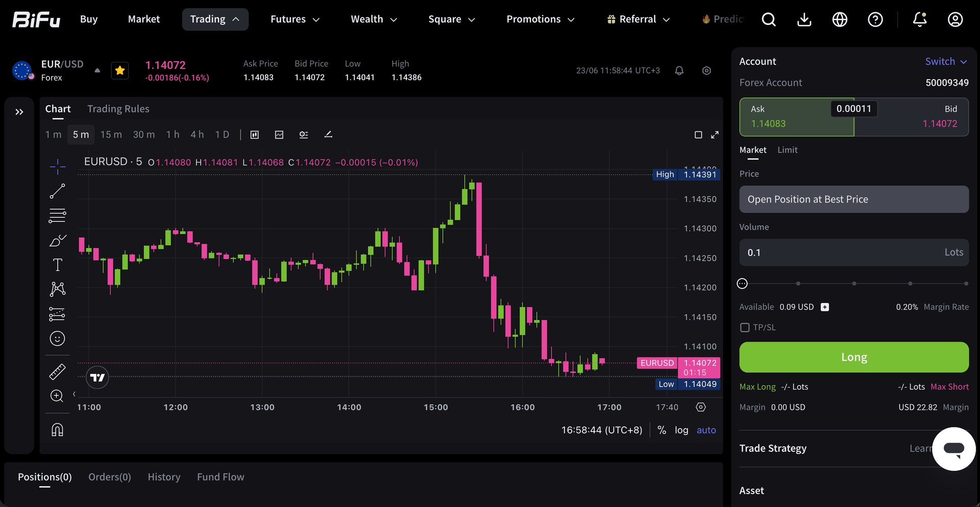Screen dimensions: 980x507
Task: Open the account Switch dropdown
Action: pyautogui.click(x=946, y=61)
